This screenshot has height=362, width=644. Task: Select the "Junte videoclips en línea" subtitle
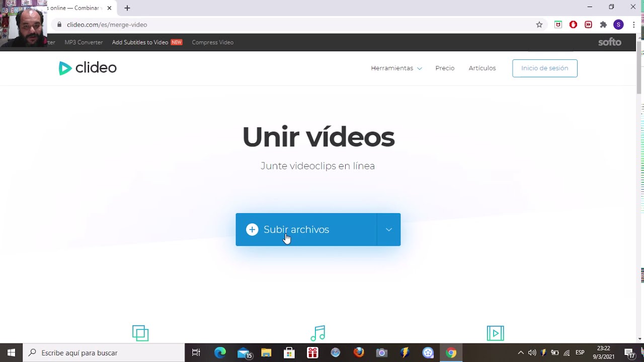tap(317, 166)
